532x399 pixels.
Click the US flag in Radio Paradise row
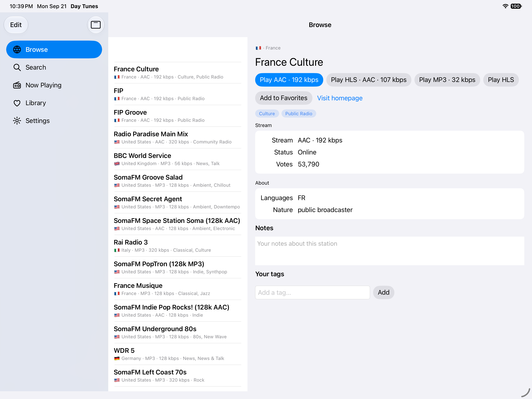click(117, 142)
